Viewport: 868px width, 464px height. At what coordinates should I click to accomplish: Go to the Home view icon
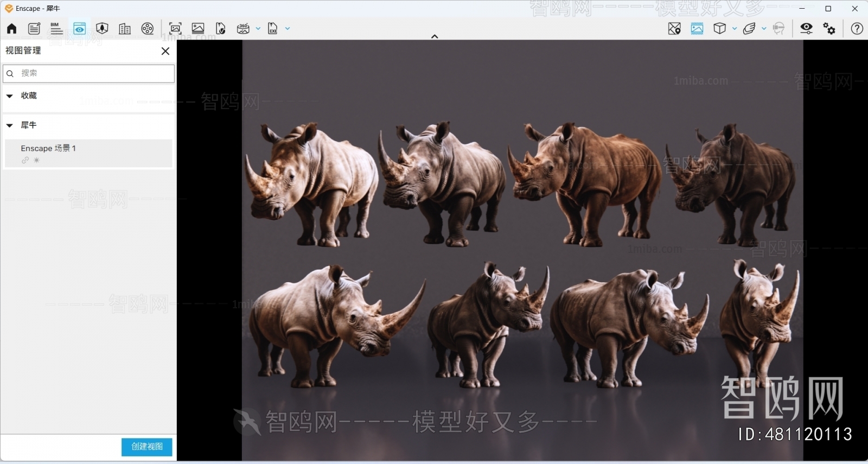[12, 29]
